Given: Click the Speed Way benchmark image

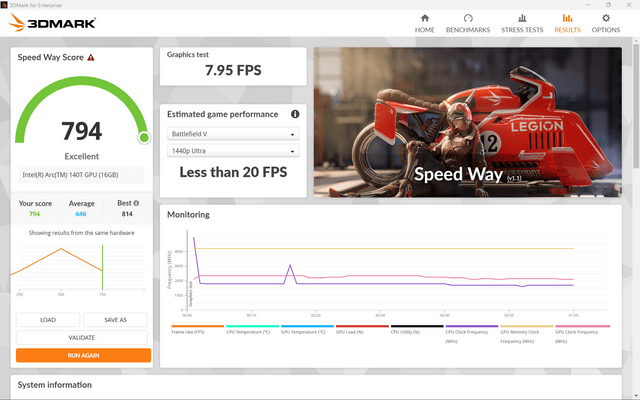Looking at the screenshot, I should (x=468, y=122).
